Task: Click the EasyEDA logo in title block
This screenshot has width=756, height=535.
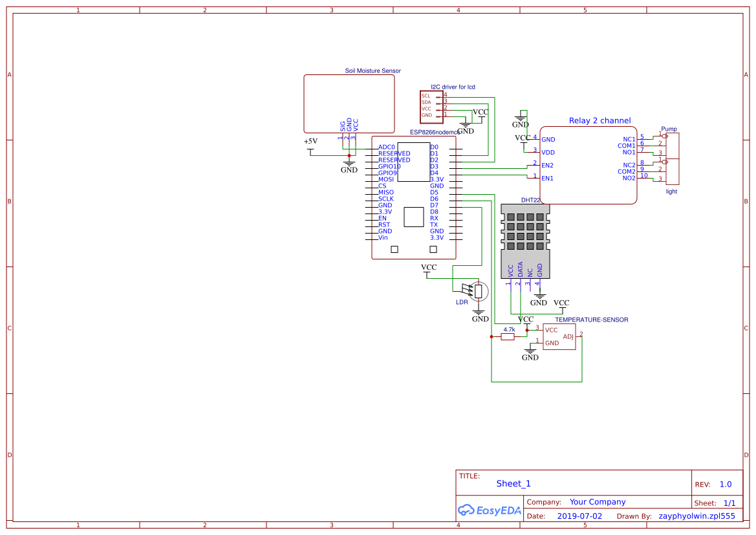Action: 490,510
